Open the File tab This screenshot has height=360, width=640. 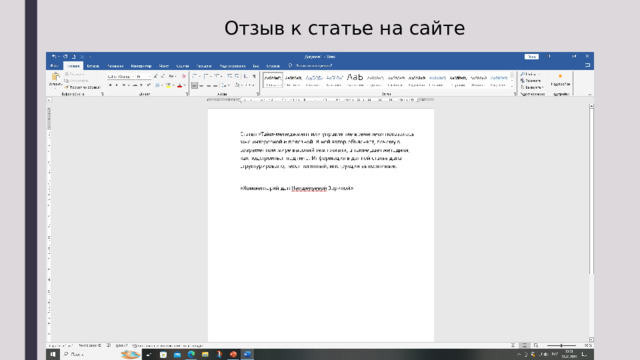pyautogui.click(x=54, y=66)
